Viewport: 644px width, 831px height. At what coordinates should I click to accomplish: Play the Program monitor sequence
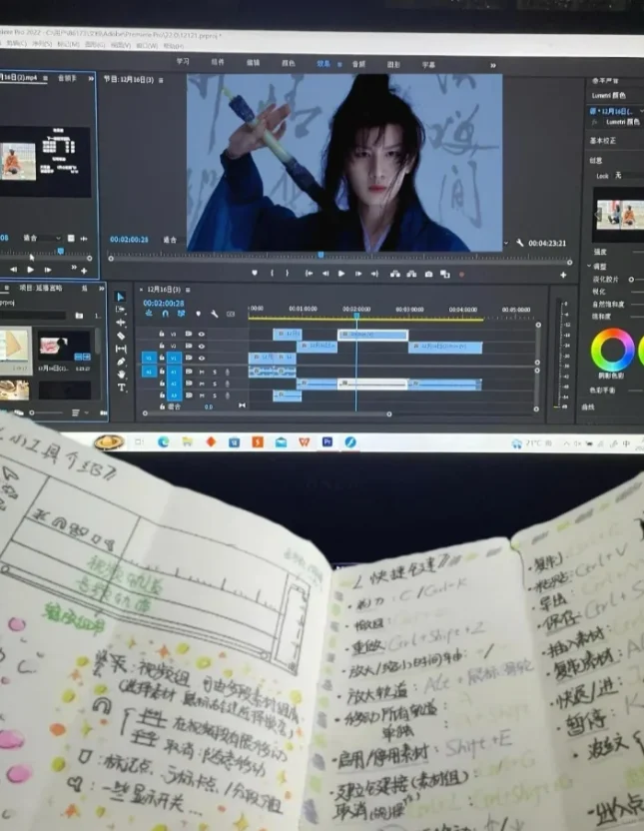tap(341, 274)
